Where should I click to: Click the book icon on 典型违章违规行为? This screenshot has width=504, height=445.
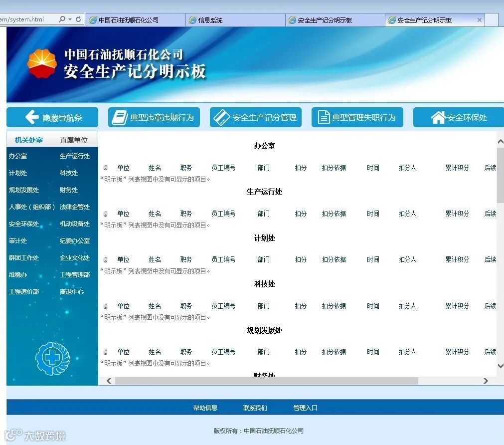tap(120, 117)
